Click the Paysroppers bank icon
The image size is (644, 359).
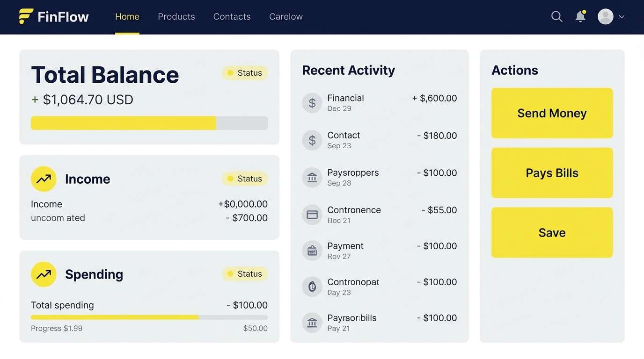[x=312, y=177]
